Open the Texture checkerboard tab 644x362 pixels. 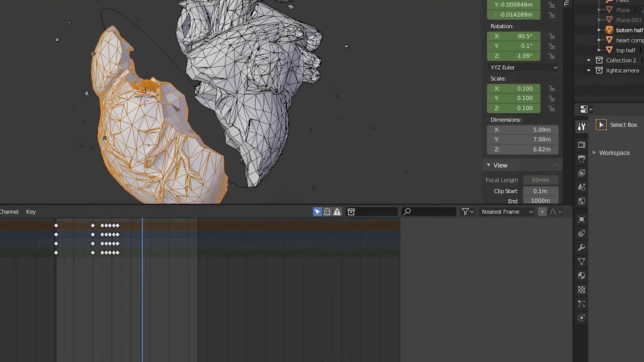(581, 290)
